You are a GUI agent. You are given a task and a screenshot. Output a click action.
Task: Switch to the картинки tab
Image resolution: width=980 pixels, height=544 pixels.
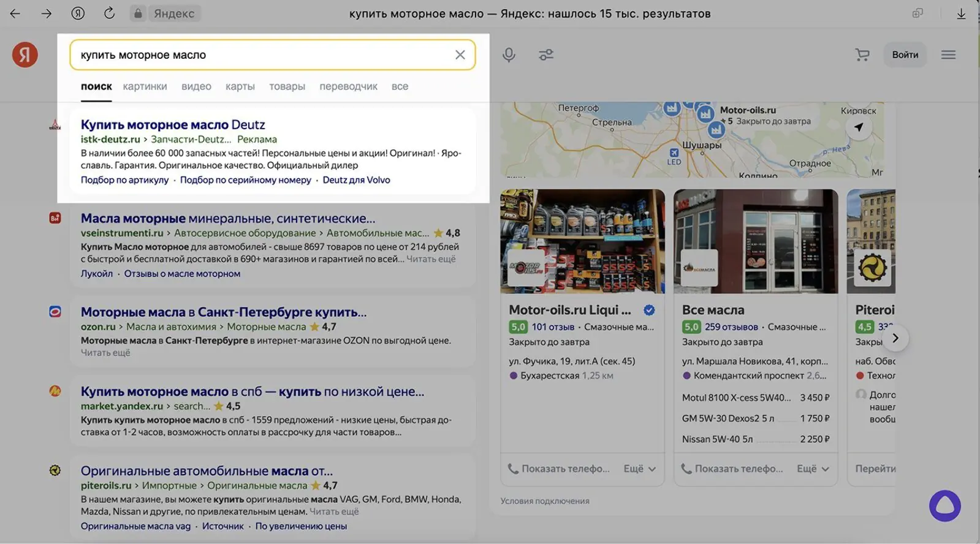click(145, 86)
